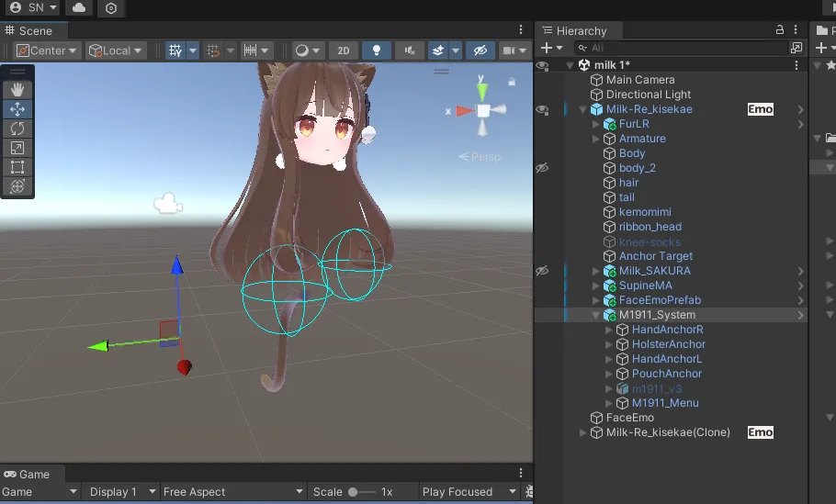Viewport: 836px width, 504px height.
Task: Select the Scale tool
Action: pyautogui.click(x=17, y=148)
